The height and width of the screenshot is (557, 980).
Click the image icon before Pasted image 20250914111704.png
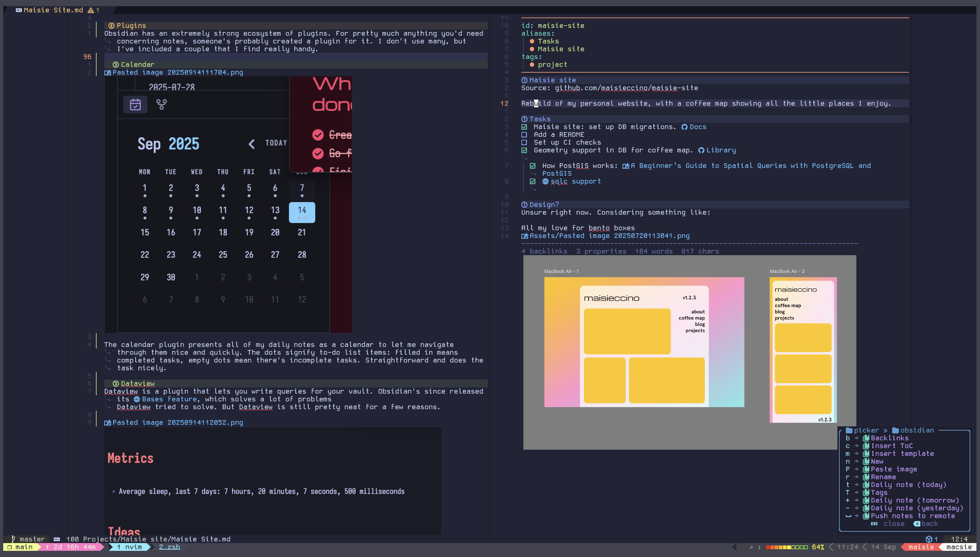pyautogui.click(x=108, y=73)
